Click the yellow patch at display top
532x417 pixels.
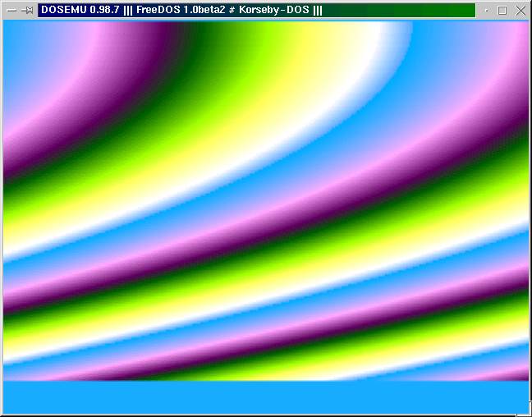[312, 41]
